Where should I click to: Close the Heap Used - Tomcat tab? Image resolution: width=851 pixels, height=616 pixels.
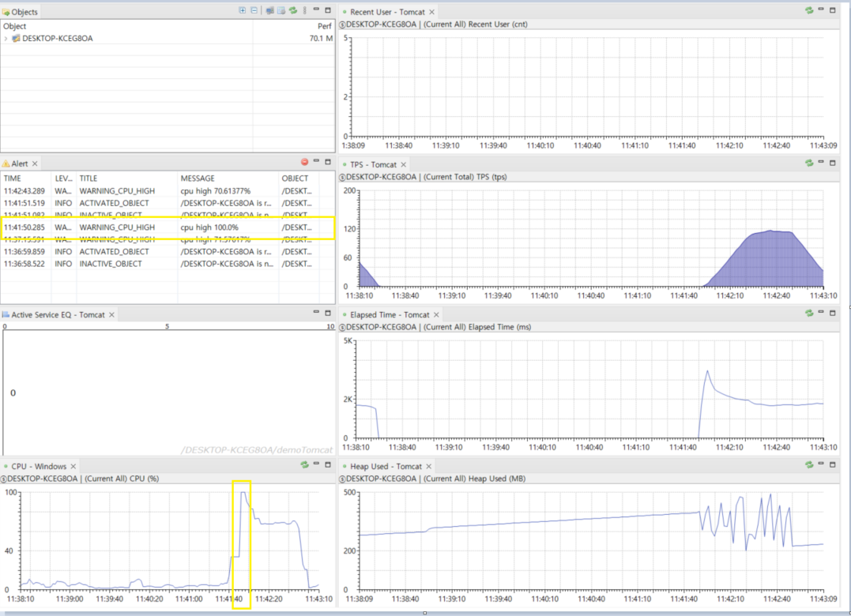429,466
